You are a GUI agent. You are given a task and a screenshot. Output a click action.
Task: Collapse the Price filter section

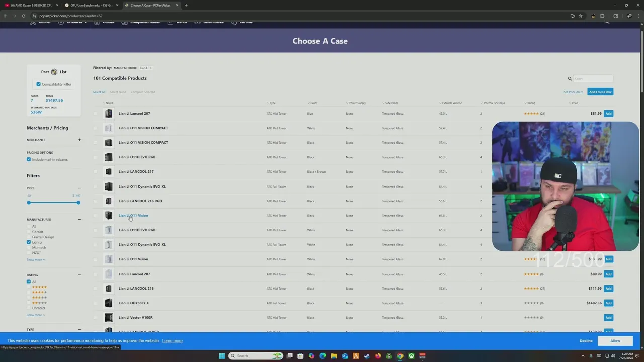[79, 188]
